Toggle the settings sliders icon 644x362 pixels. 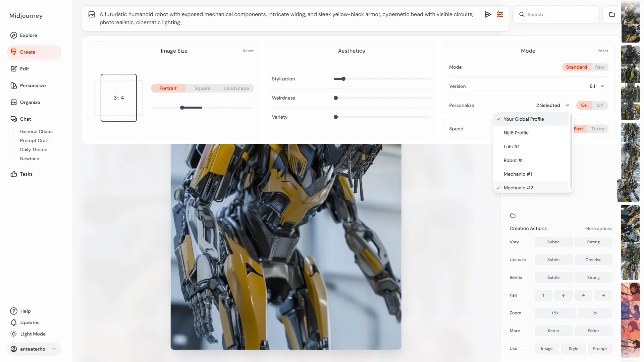click(x=500, y=14)
